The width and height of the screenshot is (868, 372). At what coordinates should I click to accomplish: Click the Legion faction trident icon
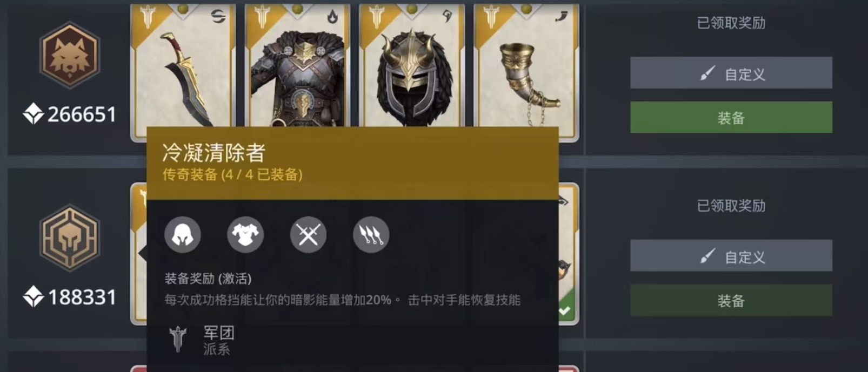(178, 339)
